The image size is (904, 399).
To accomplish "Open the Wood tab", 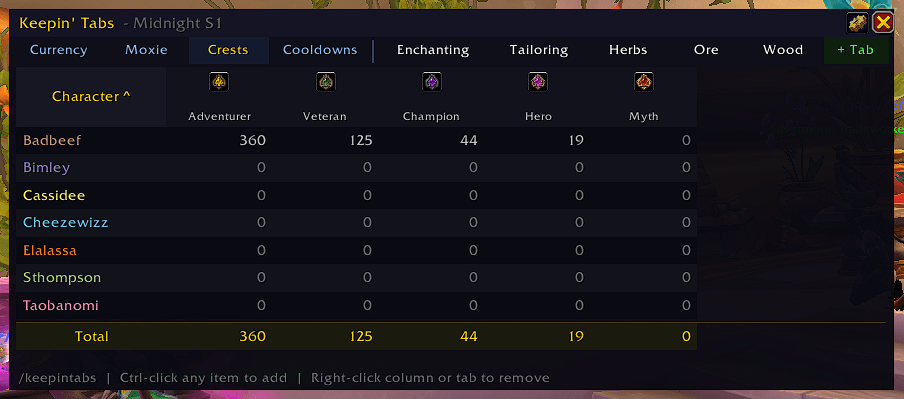I will click(x=783, y=50).
